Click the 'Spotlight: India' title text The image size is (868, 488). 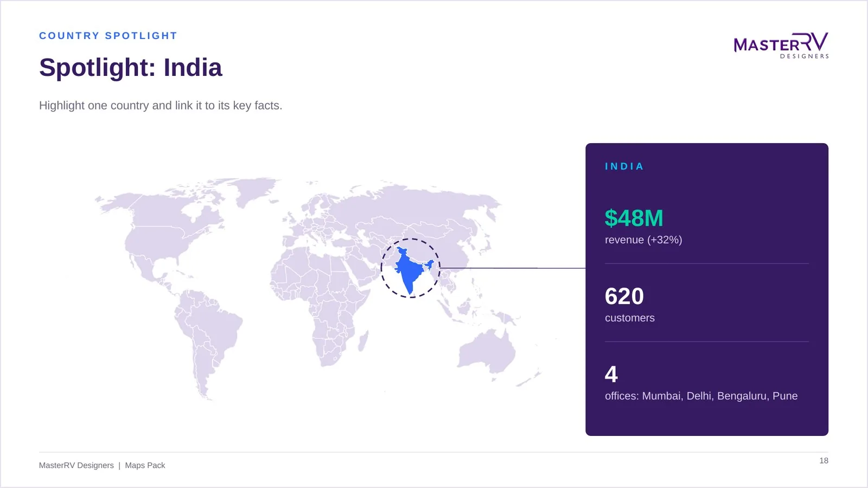click(131, 68)
